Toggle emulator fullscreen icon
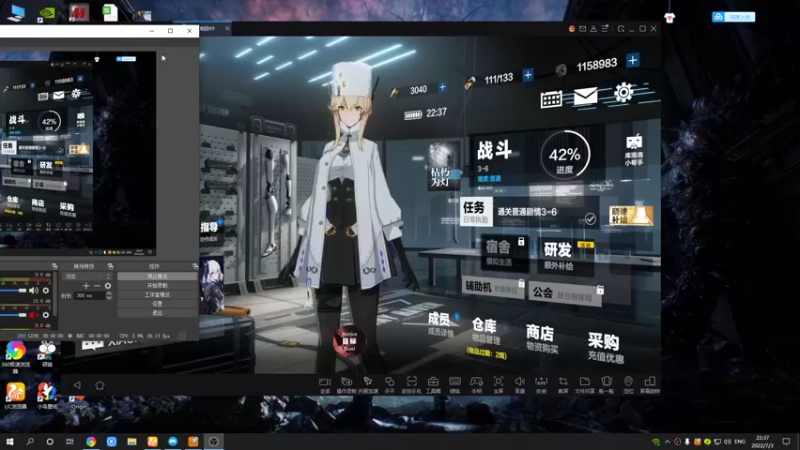Viewport: 800px width, 450px height. click(498, 384)
